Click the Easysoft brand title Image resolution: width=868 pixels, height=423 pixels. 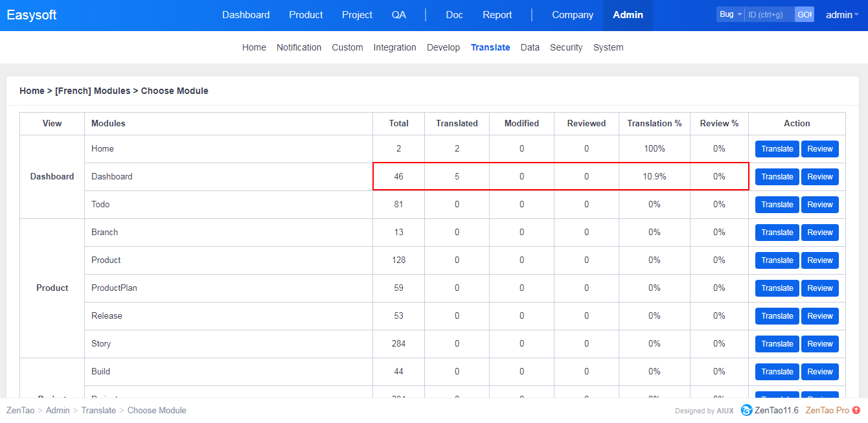pyautogui.click(x=32, y=15)
